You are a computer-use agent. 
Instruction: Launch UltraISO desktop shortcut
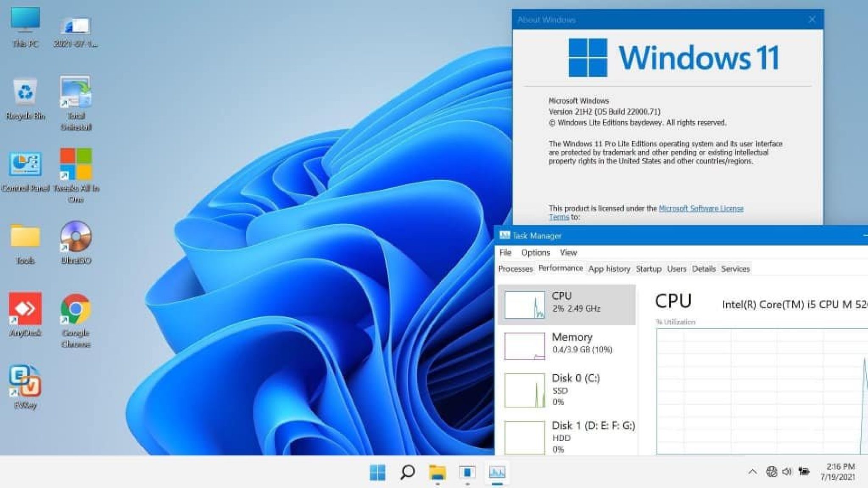(x=75, y=243)
